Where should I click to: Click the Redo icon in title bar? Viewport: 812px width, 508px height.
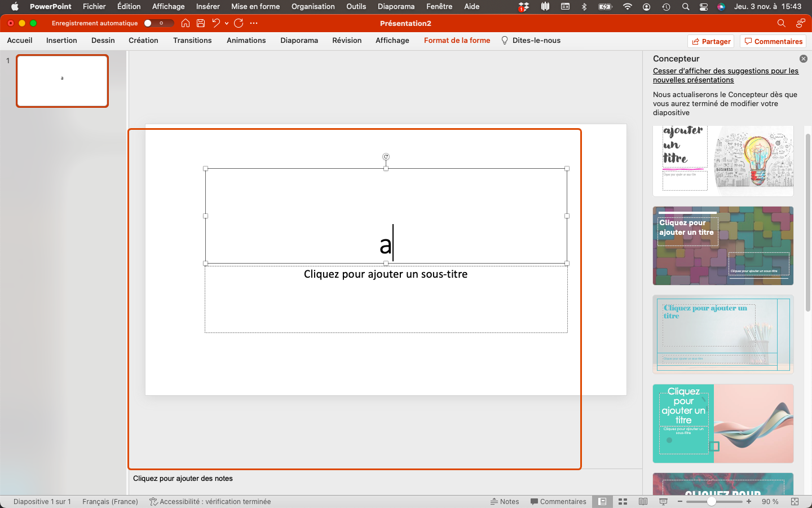coord(239,23)
